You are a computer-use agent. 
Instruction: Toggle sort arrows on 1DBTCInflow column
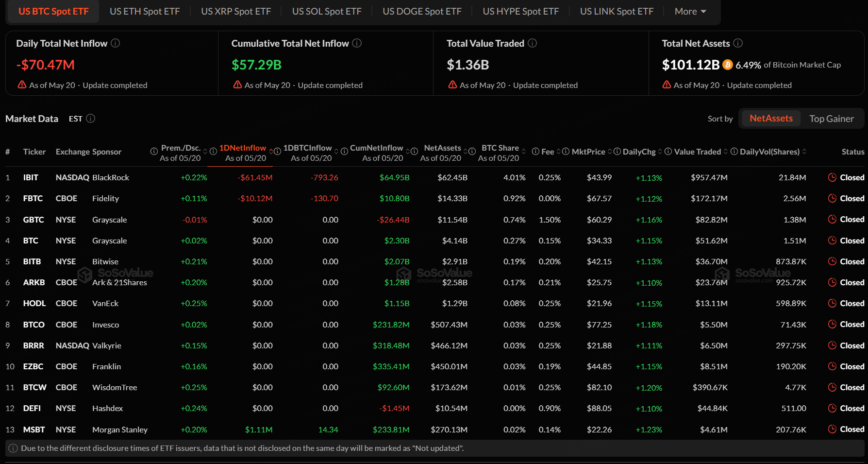pyautogui.click(x=336, y=152)
